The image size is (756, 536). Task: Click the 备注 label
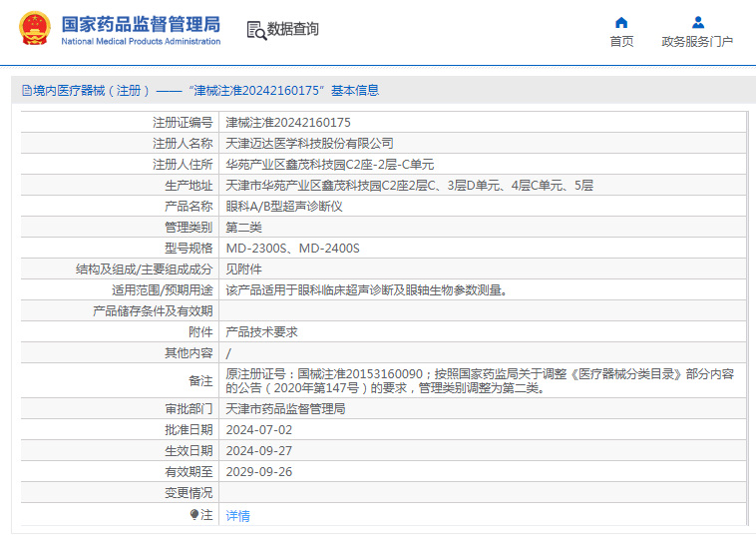click(x=200, y=381)
